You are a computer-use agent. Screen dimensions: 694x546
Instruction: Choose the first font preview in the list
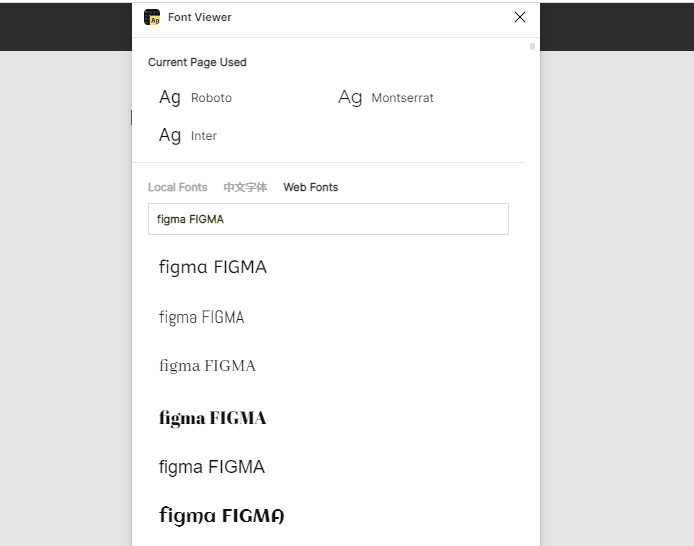click(x=213, y=267)
